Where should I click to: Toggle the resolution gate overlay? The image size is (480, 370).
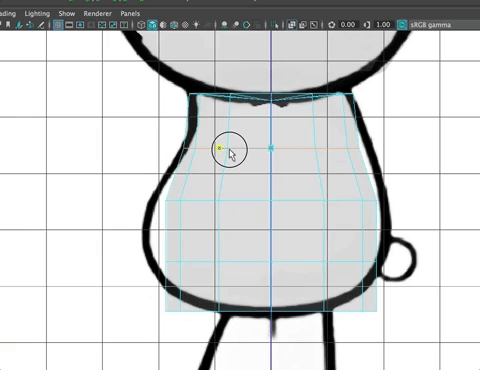[80, 25]
